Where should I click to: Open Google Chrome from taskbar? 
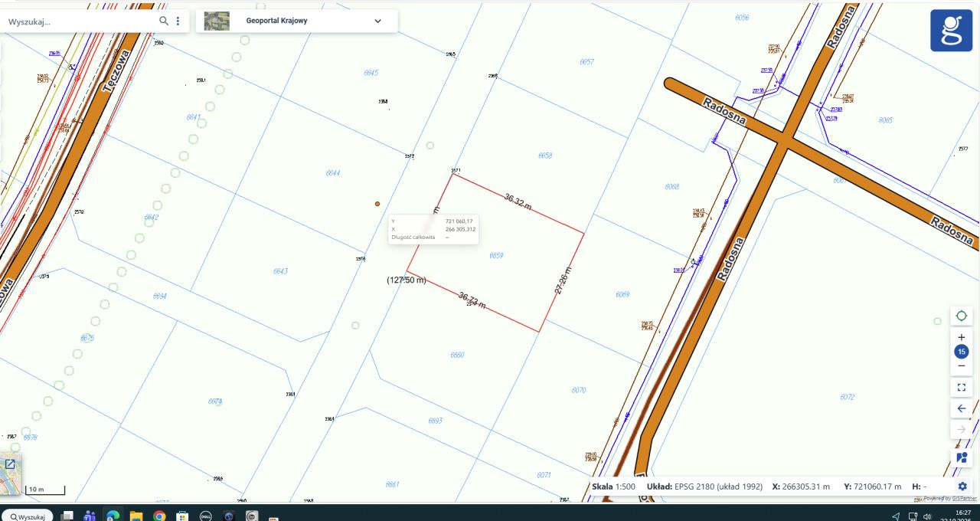[159, 516]
